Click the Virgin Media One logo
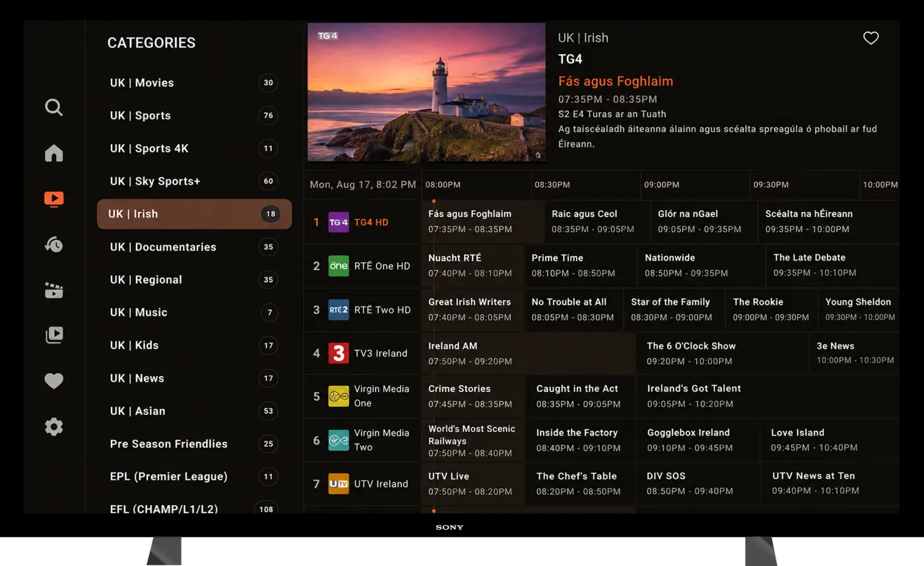The width and height of the screenshot is (924, 566). pyautogui.click(x=339, y=396)
